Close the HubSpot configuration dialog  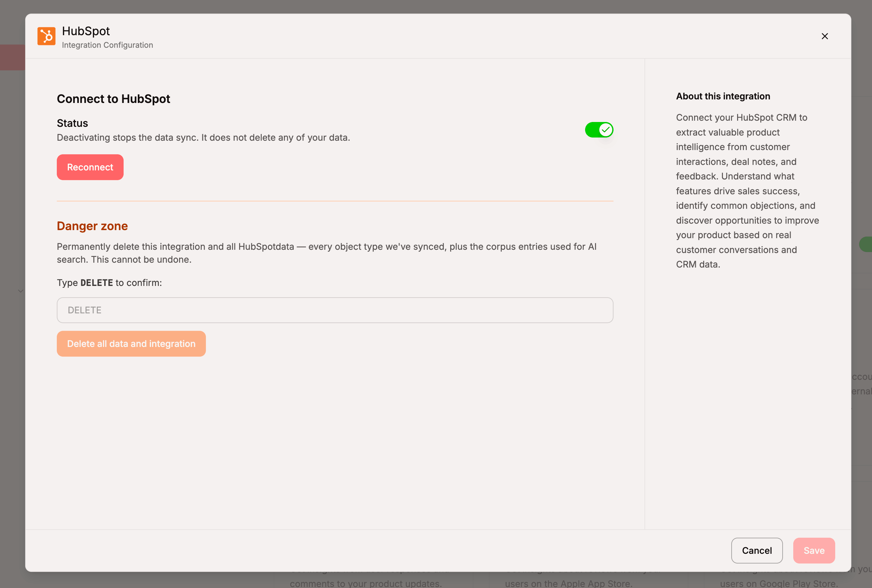(x=824, y=36)
